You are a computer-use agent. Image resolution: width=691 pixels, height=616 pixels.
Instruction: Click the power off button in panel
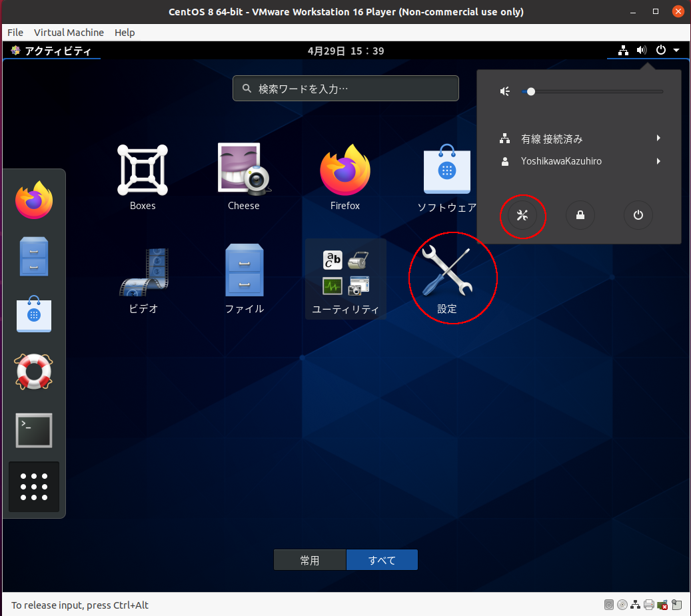click(x=638, y=215)
